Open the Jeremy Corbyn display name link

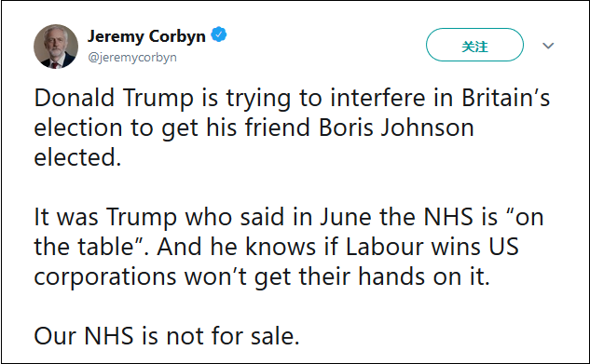(x=146, y=36)
